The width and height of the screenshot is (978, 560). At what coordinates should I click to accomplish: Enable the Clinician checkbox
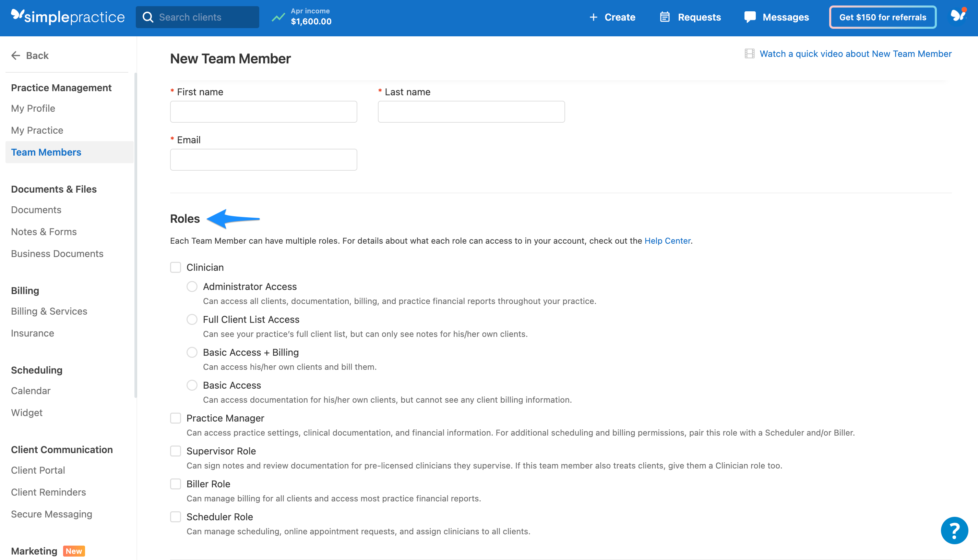[176, 267]
